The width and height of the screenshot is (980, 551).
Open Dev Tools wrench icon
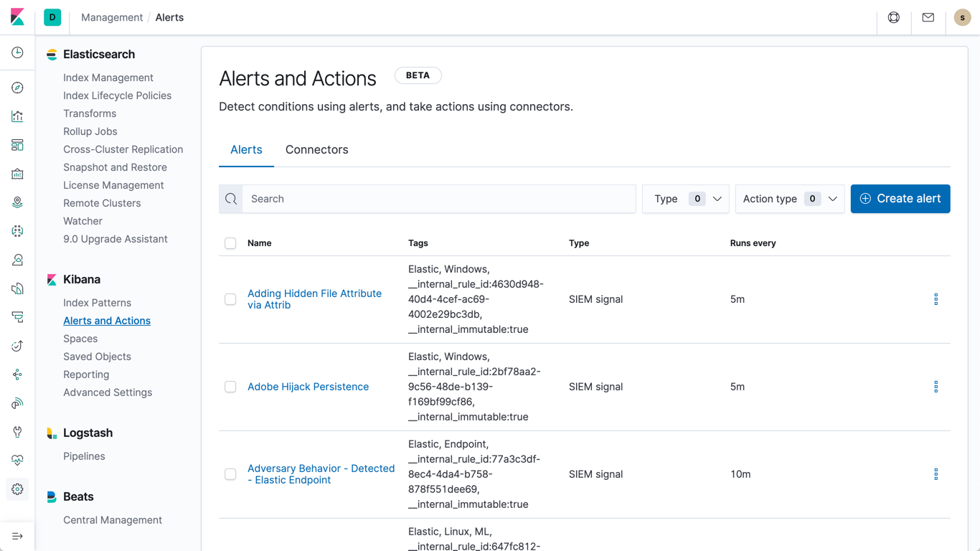click(17, 432)
